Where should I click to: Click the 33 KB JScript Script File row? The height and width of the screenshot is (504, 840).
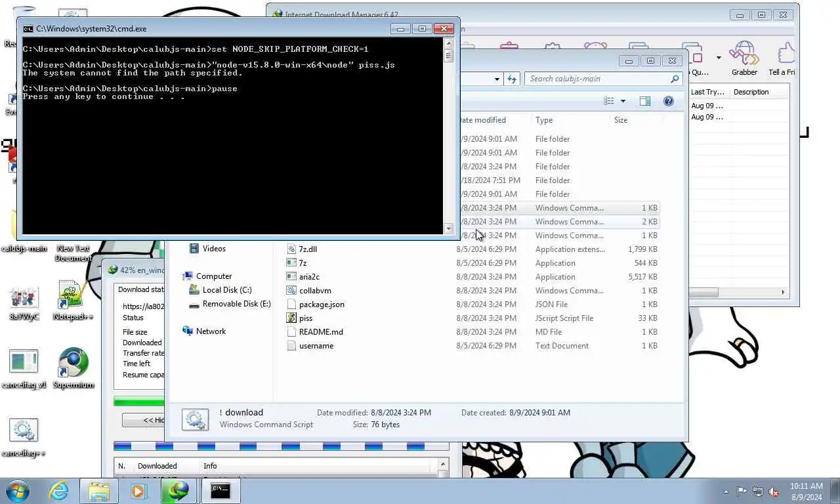[x=472, y=318]
